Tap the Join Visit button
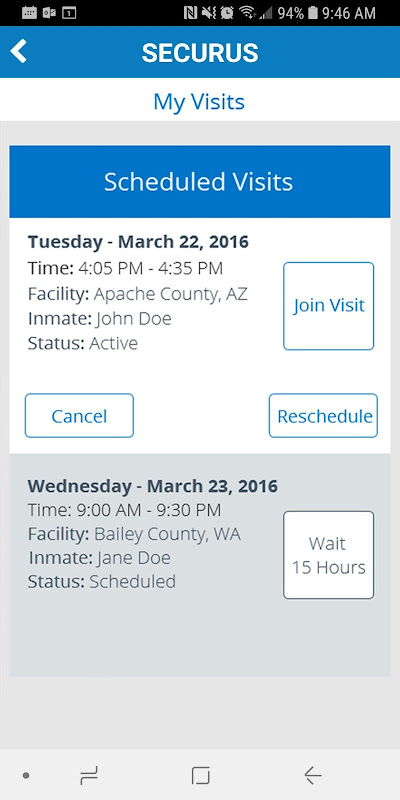This screenshot has width=400, height=800. click(x=329, y=306)
